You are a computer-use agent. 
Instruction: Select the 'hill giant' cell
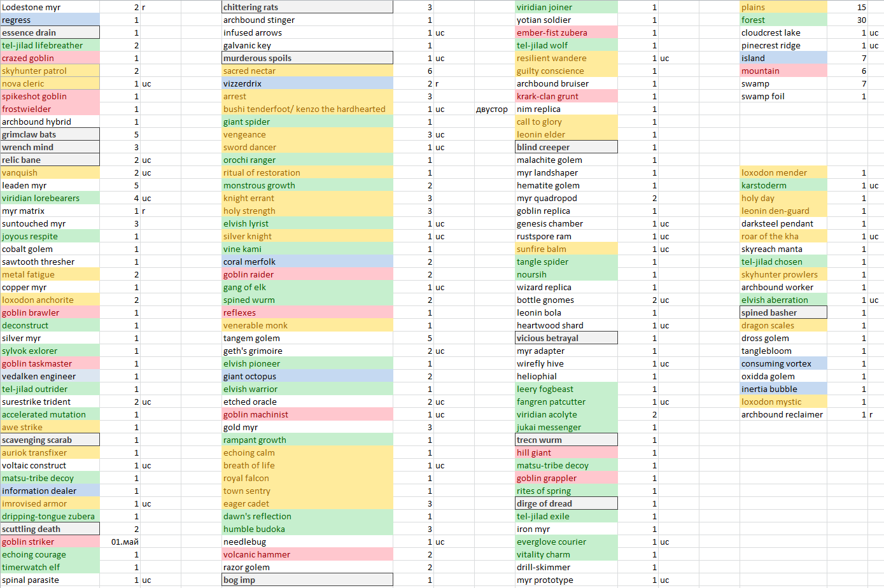coord(566,452)
